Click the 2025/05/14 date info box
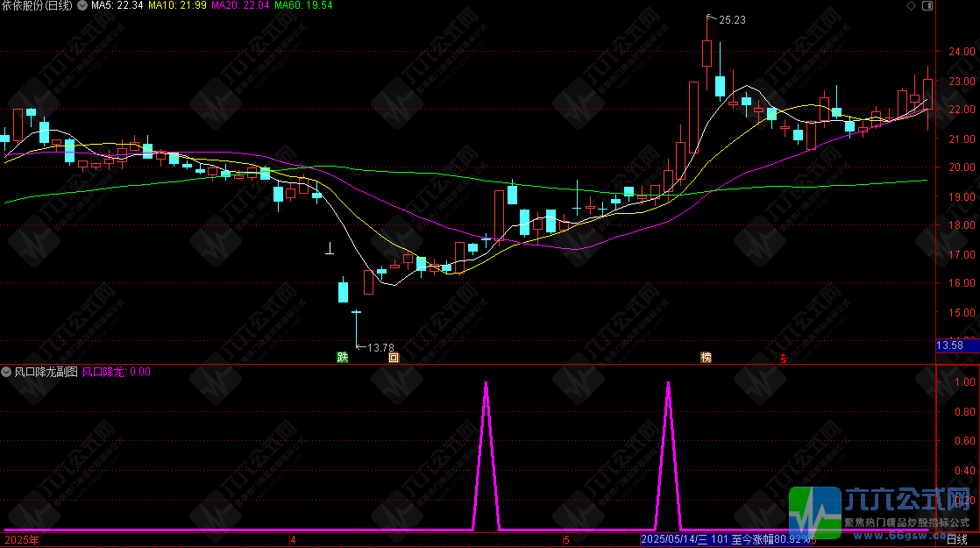This screenshot has height=548, width=980. tap(727, 539)
